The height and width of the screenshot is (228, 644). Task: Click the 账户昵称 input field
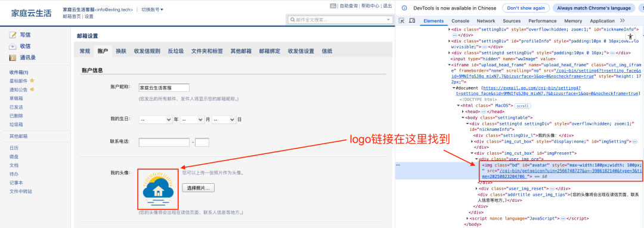pyautogui.click(x=164, y=88)
